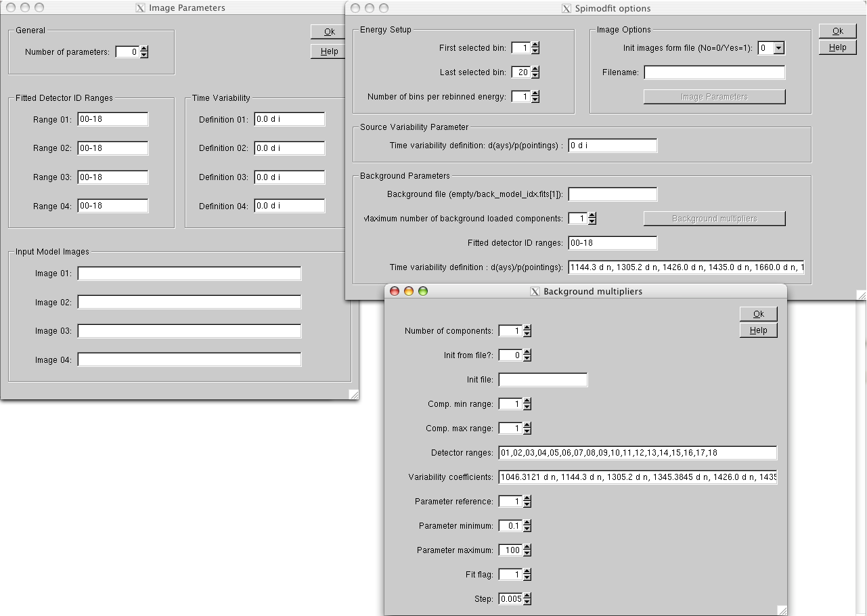Viewport: 867px width, 616px height.
Task: Click Source Variability time definition field
Action: (x=613, y=146)
